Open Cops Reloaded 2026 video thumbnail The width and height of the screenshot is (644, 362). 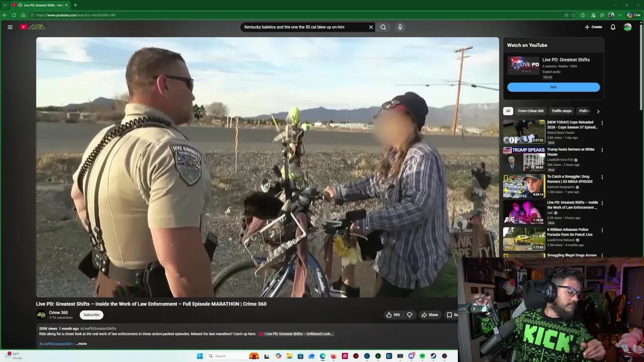(524, 131)
